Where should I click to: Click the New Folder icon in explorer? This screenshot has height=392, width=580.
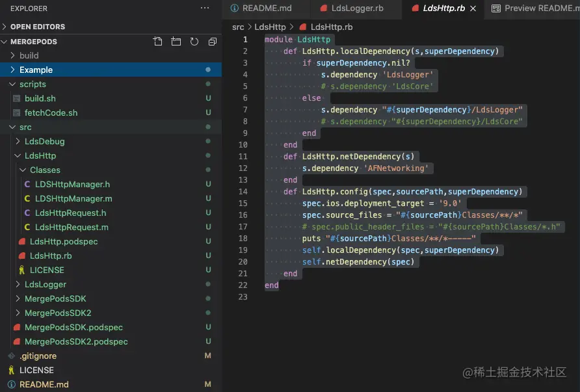[x=176, y=42]
